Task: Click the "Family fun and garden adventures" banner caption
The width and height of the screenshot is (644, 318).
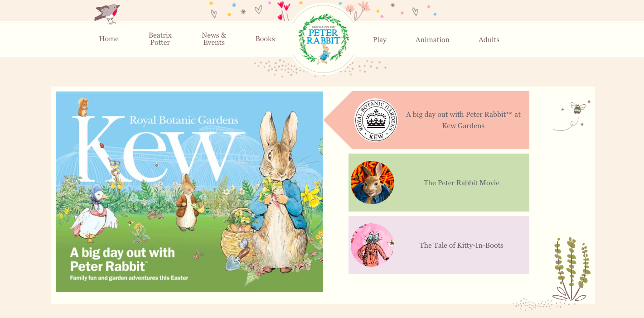Action: (x=129, y=278)
